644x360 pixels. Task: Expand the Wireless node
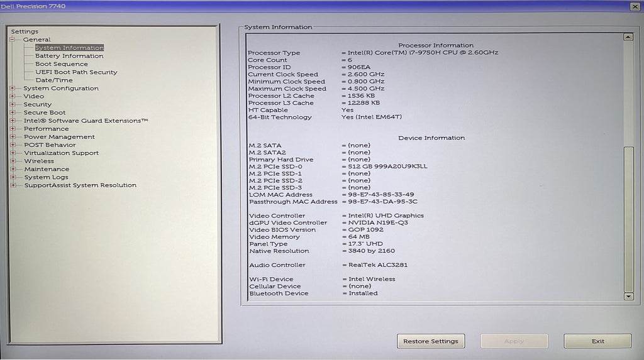pos(13,161)
